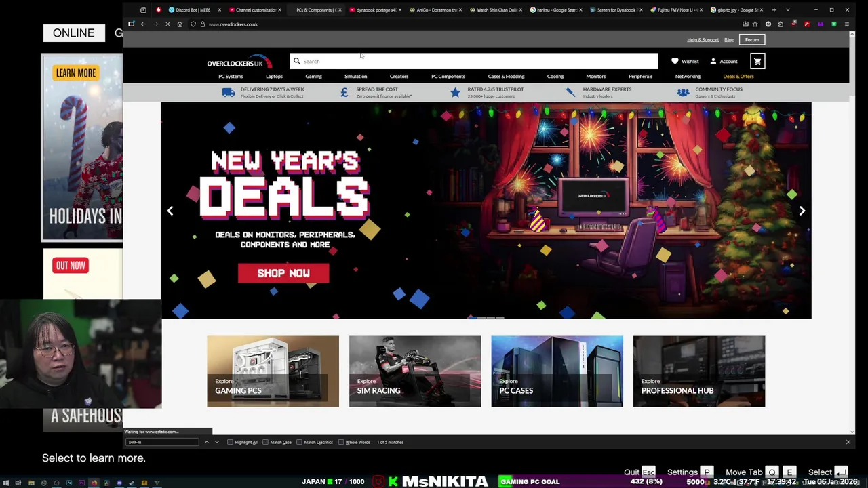
Task: Bookmark this page with star icon
Action: [x=755, y=24]
